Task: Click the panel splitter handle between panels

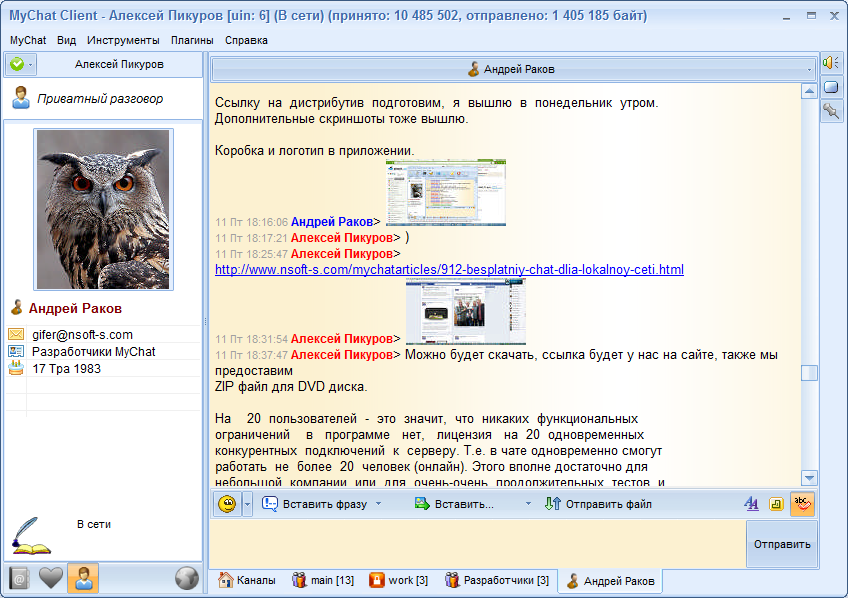Action: coord(206,321)
